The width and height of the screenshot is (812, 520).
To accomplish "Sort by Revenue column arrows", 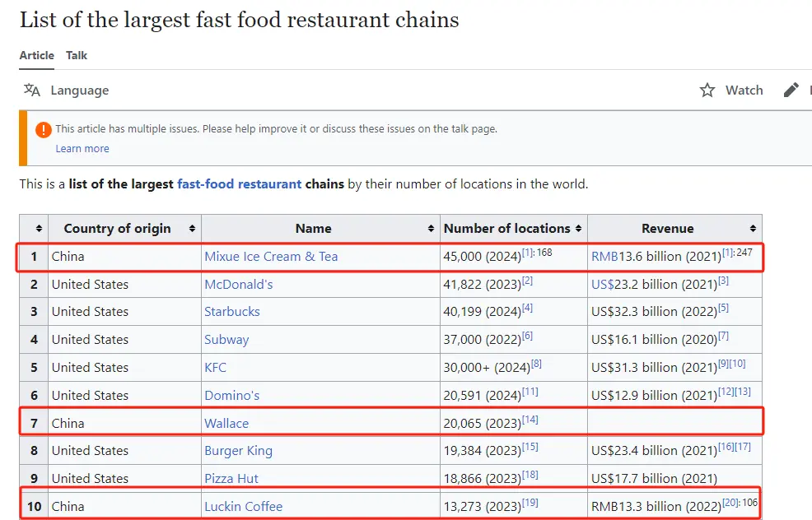I will 753,228.
